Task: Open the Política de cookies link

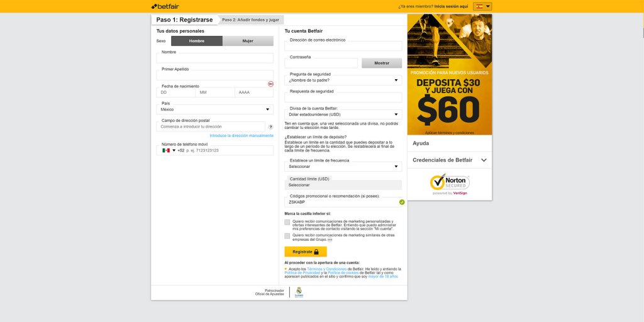Action: [x=343, y=273]
